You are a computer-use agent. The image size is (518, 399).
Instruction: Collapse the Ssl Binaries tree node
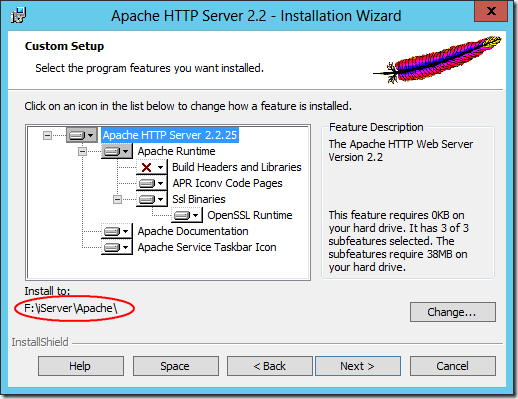117,199
